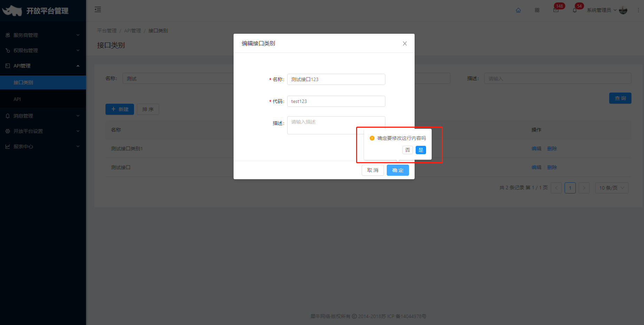Open 系统管理员 user dropdown
This screenshot has width=644, height=325.
602,10
